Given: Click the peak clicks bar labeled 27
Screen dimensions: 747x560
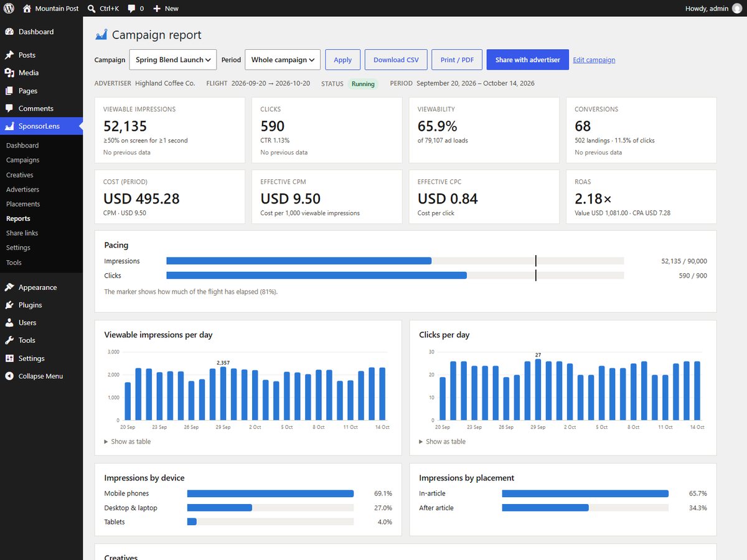Looking at the screenshot, I should (538, 390).
